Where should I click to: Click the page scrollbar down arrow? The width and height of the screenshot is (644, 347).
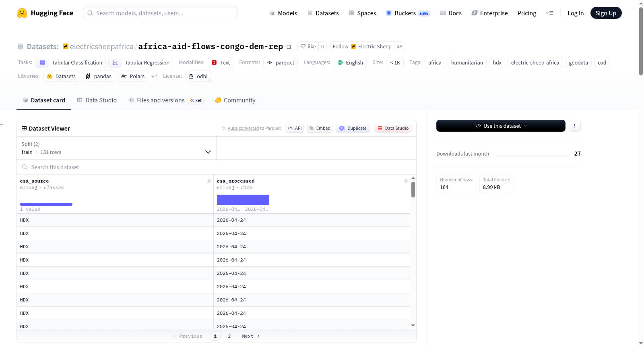641,343
